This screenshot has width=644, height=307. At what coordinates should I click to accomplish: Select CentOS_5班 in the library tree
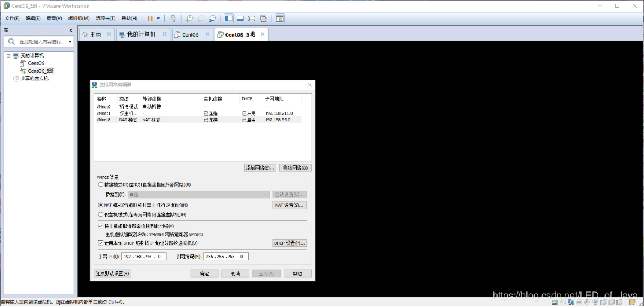coord(41,71)
